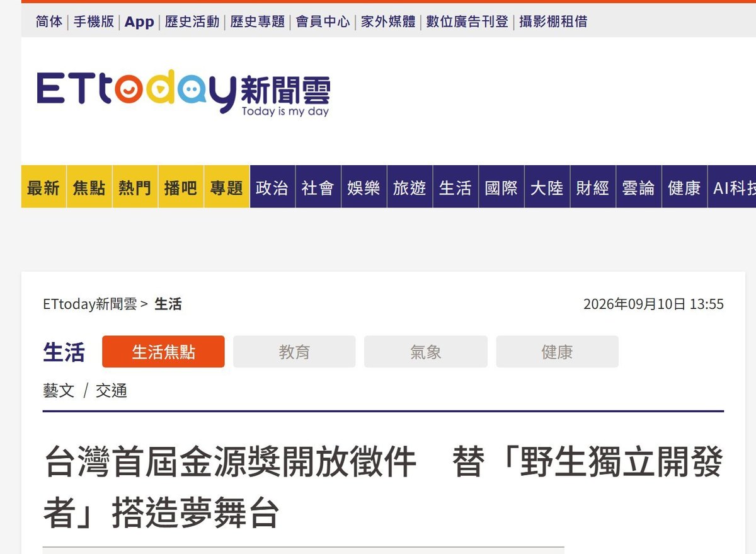Open 家外媒體 link
Viewport: 756px width, 554px height.
point(388,21)
